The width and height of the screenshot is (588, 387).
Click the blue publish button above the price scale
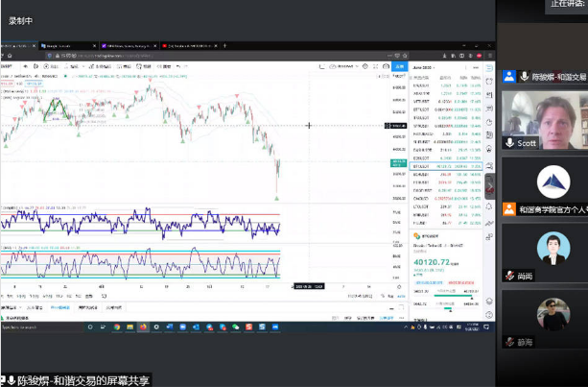[x=398, y=65]
